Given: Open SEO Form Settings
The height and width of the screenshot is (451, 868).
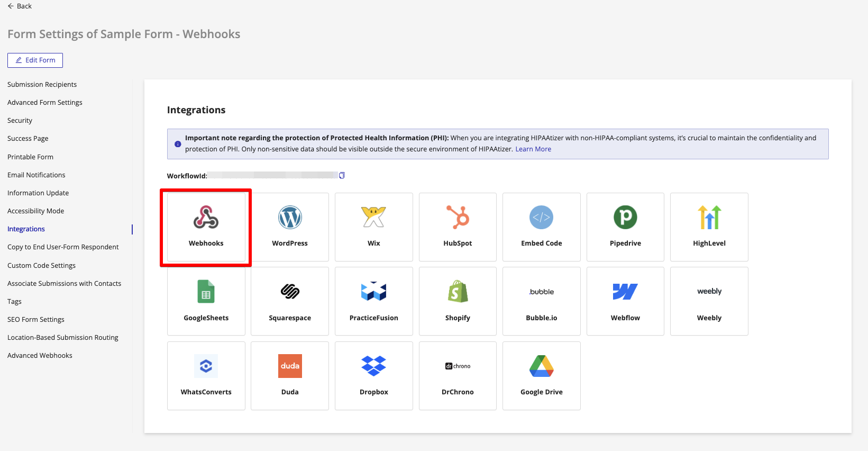Looking at the screenshot, I should (36, 320).
